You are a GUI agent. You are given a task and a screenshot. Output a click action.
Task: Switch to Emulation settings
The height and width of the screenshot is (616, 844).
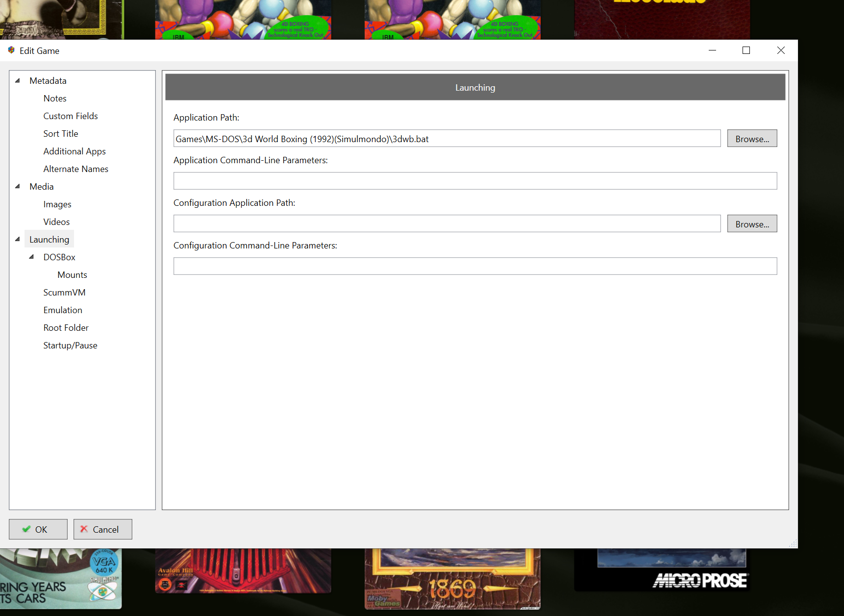coord(63,310)
